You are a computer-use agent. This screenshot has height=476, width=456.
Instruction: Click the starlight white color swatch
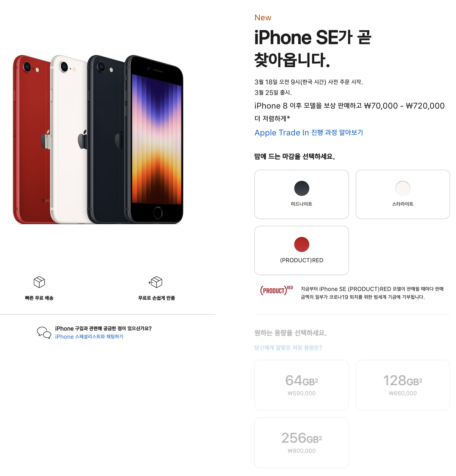coord(403,188)
